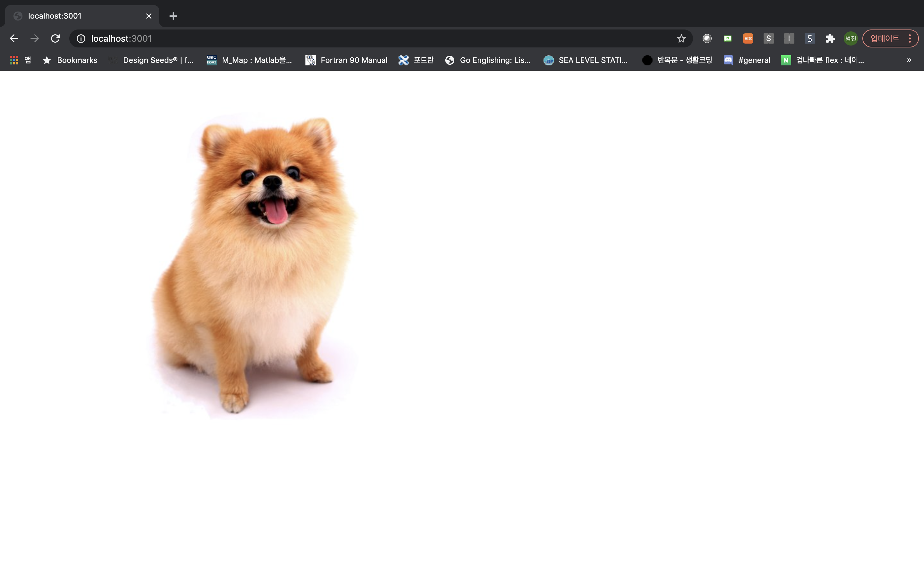Open the Apps grid shortcut

[14, 60]
